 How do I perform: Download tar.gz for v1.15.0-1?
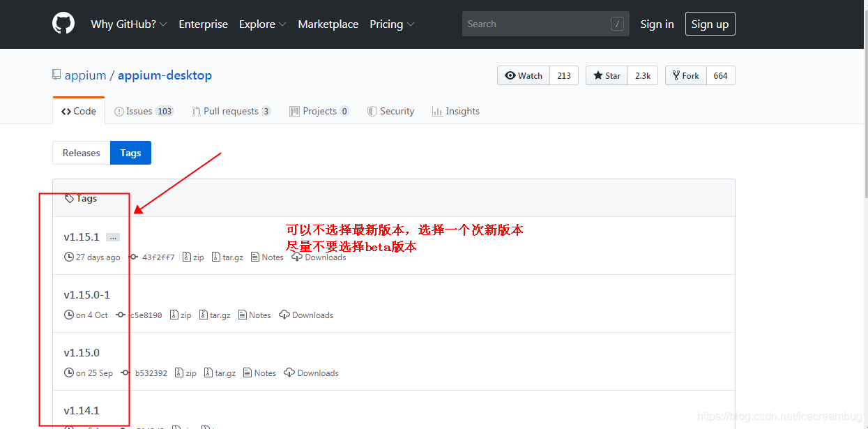(x=215, y=315)
